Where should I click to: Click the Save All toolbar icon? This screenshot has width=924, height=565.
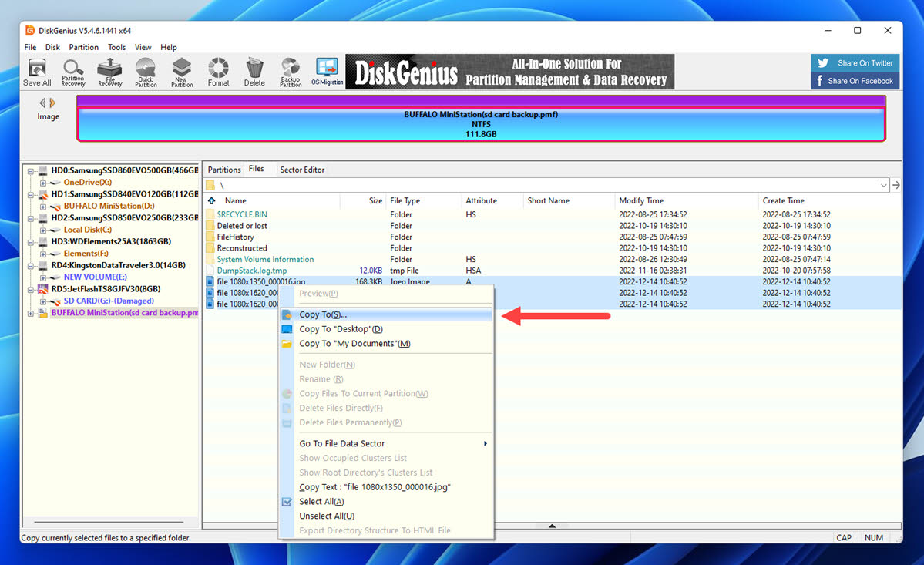coord(37,72)
